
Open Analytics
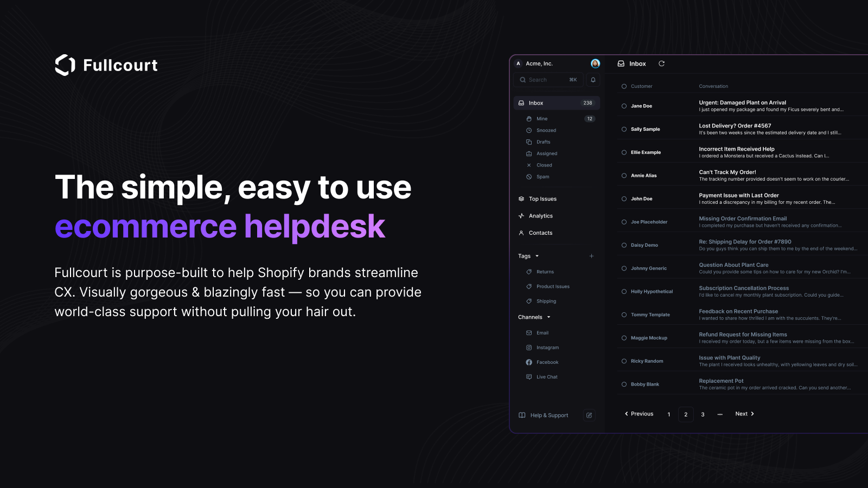(x=535, y=216)
